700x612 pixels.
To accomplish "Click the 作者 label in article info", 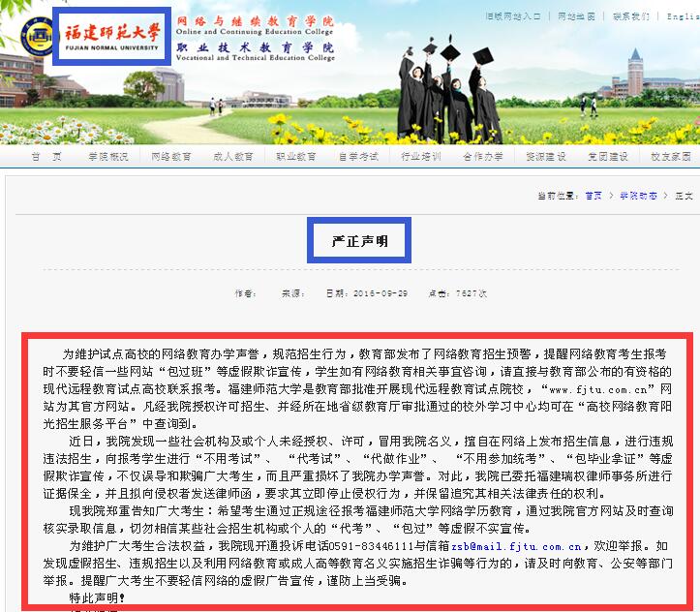I will click(x=245, y=293).
